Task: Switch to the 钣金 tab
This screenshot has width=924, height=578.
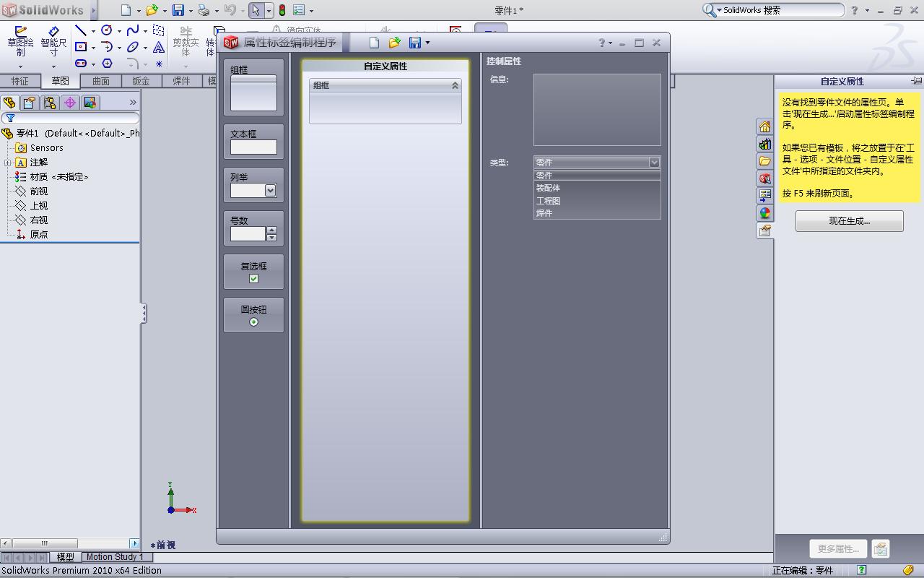Action: pyautogui.click(x=141, y=81)
